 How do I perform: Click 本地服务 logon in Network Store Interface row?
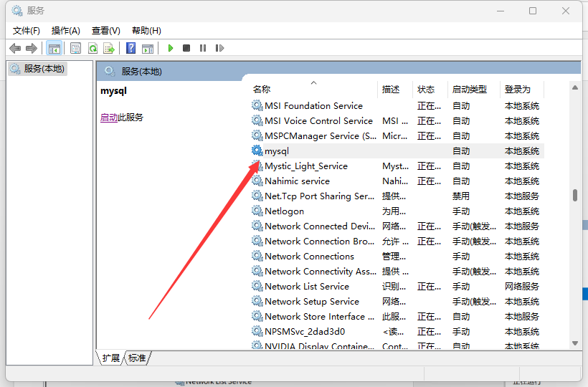(521, 317)
